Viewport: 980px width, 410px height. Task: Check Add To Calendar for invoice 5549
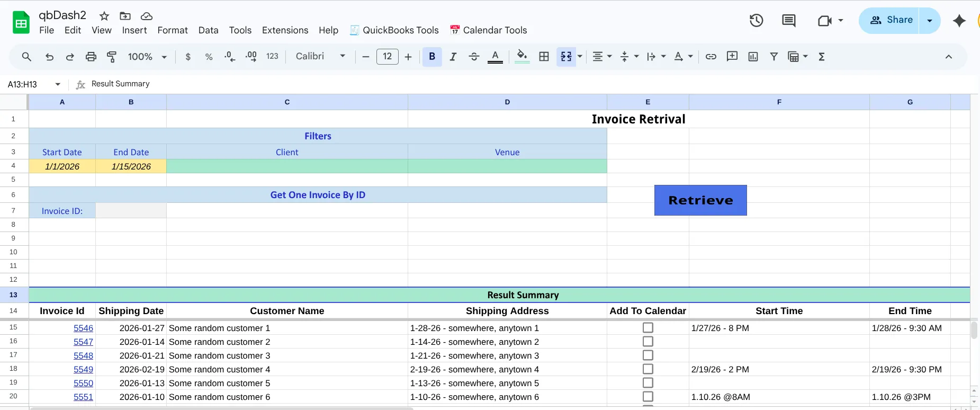click(648, 369)
